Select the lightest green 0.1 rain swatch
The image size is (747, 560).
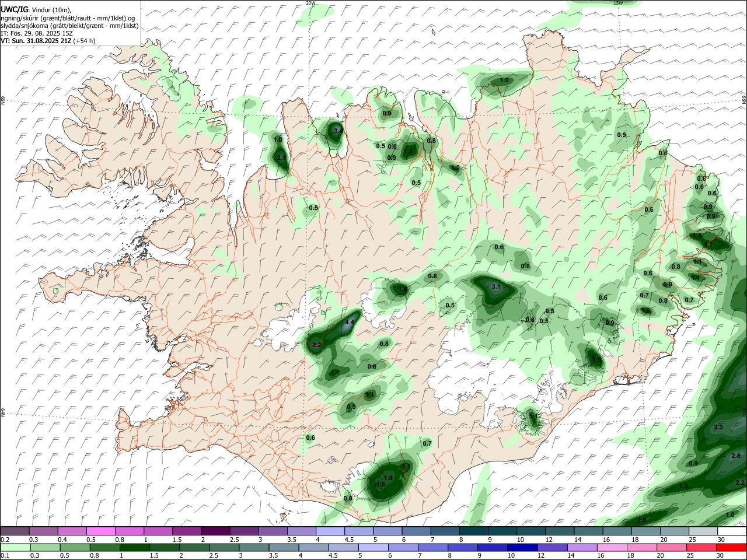(x=15, y=548)
